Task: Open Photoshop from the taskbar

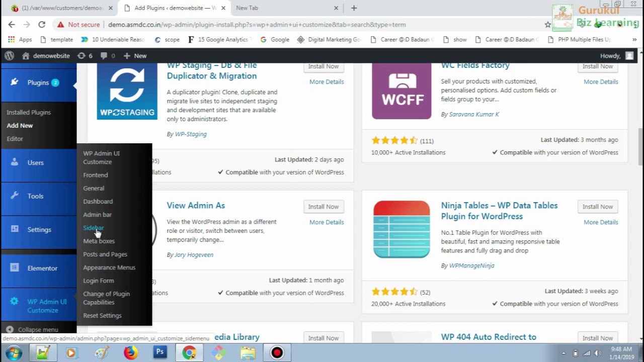Action: [160, 353]
